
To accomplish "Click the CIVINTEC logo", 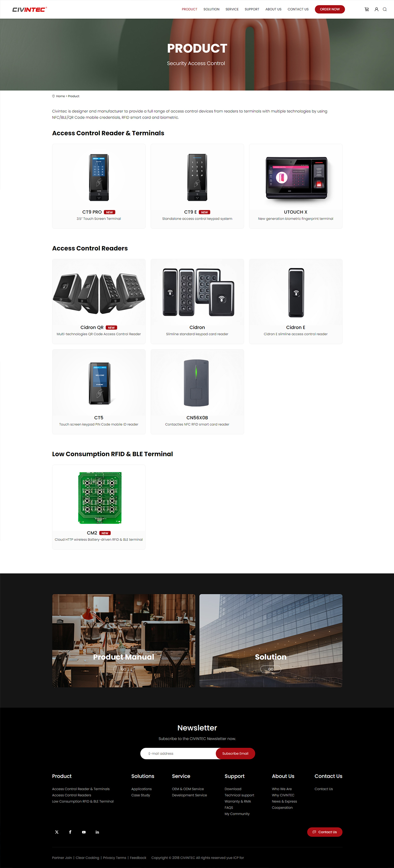I will pos(29,10).
